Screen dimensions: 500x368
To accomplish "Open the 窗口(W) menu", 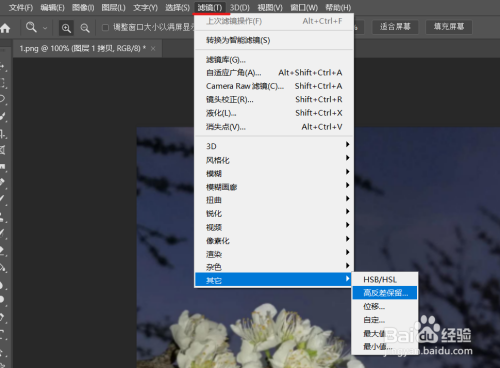I will click(x=304, y=7).
